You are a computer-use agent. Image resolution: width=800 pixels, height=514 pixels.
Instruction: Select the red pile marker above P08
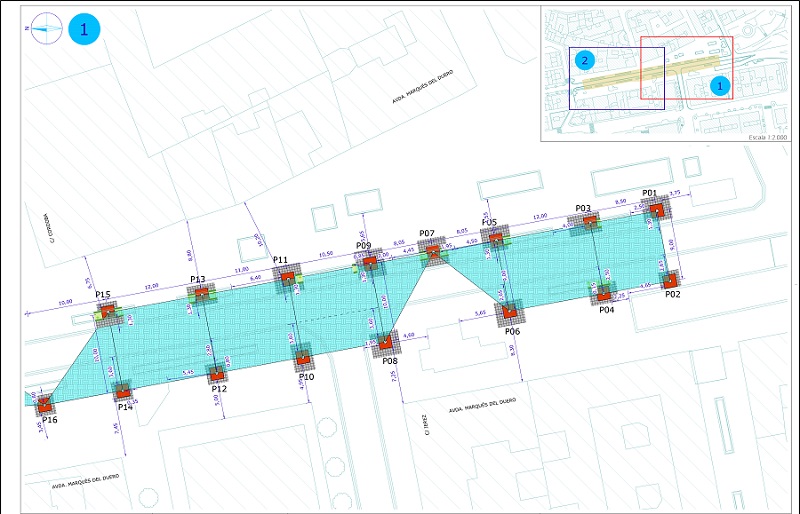(x=386, y=342)
